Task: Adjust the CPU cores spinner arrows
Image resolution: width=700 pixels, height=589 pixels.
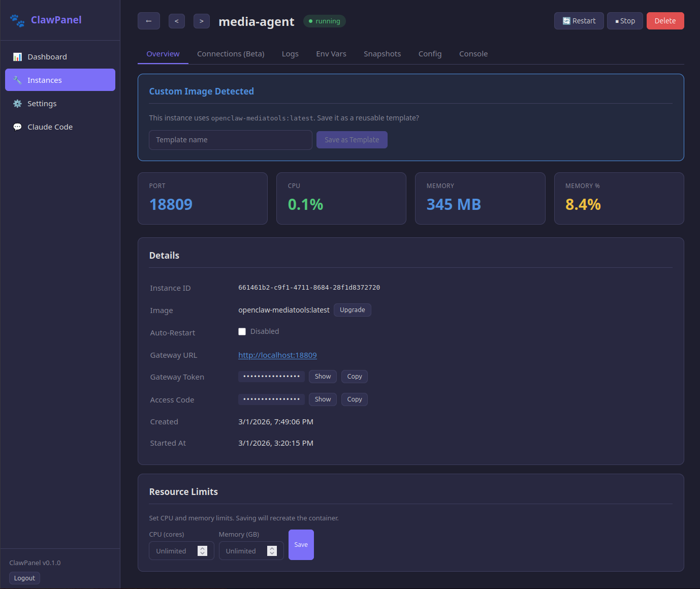Action: 202,551
